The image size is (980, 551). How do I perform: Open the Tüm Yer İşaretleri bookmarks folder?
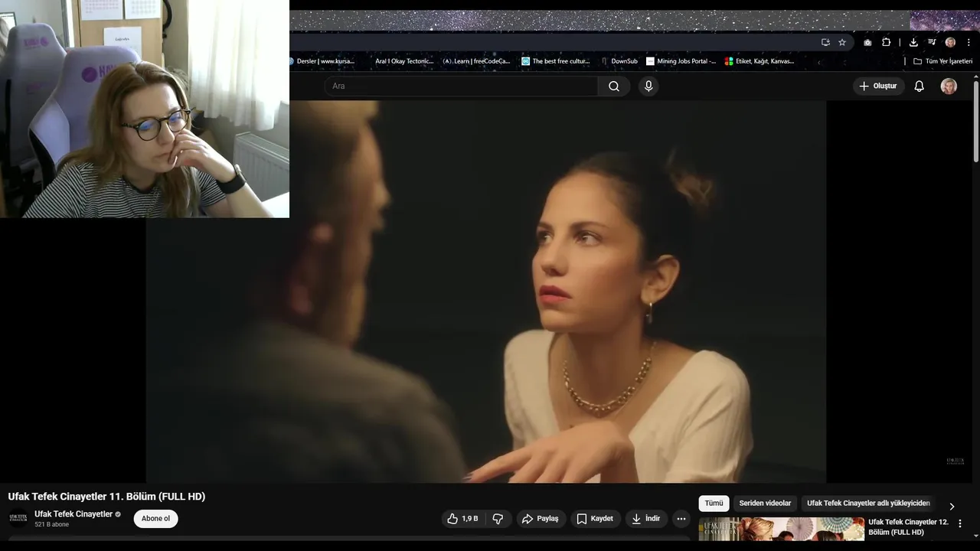click(x=942, y=61)
